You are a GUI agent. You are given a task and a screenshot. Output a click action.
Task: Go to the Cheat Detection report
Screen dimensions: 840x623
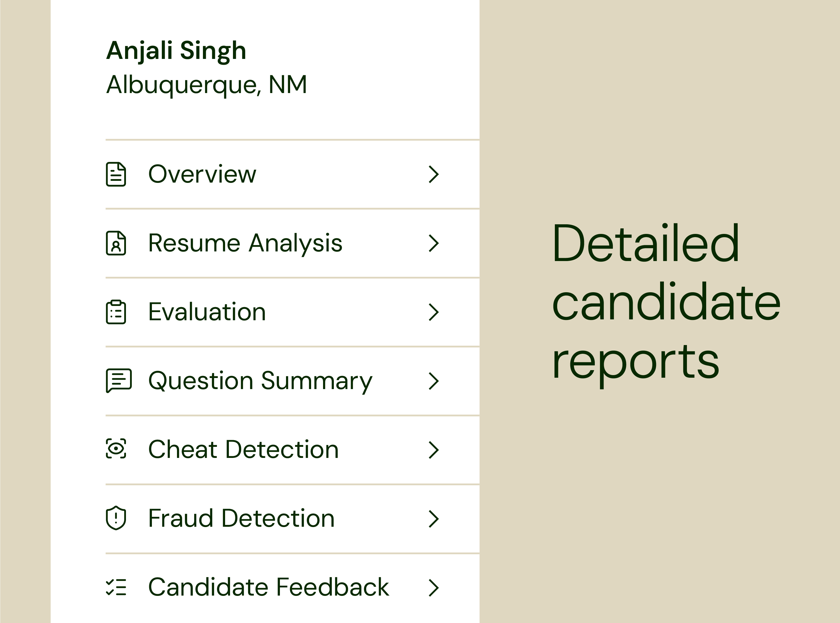243,449
